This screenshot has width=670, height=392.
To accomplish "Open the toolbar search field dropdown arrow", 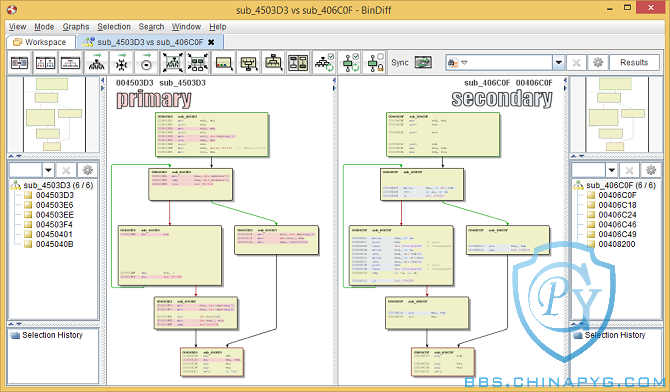I will pyautogui.click(x=558, y=63).
